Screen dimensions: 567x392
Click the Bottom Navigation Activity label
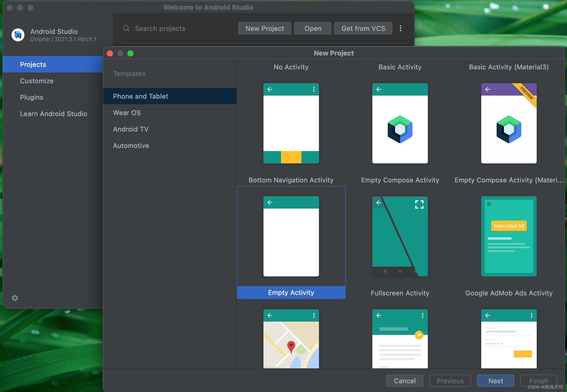click(291, 180)
